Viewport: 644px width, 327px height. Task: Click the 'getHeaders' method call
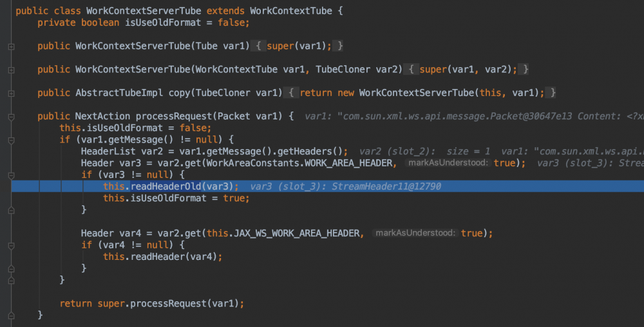tap(305, 152)
